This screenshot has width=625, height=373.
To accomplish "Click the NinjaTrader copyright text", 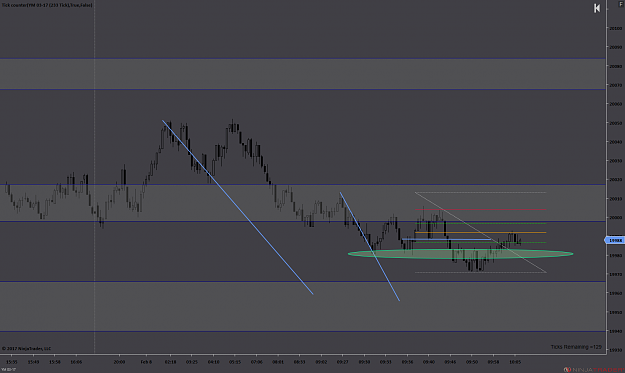I will point(26,348).
